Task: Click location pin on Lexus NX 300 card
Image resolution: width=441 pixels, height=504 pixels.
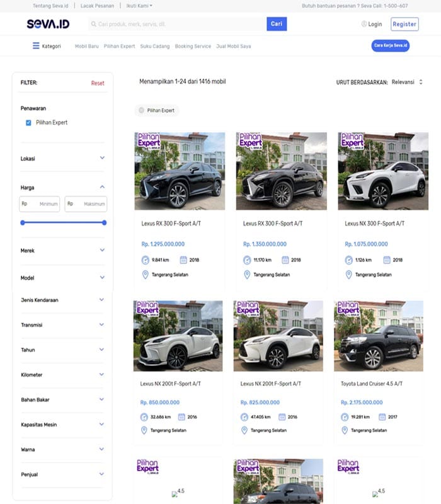Action: tap(349, 275)
